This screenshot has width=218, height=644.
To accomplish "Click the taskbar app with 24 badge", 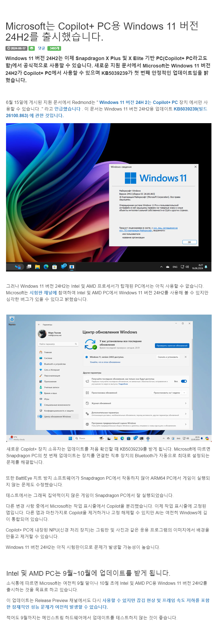I will click(x=64, y=267).
